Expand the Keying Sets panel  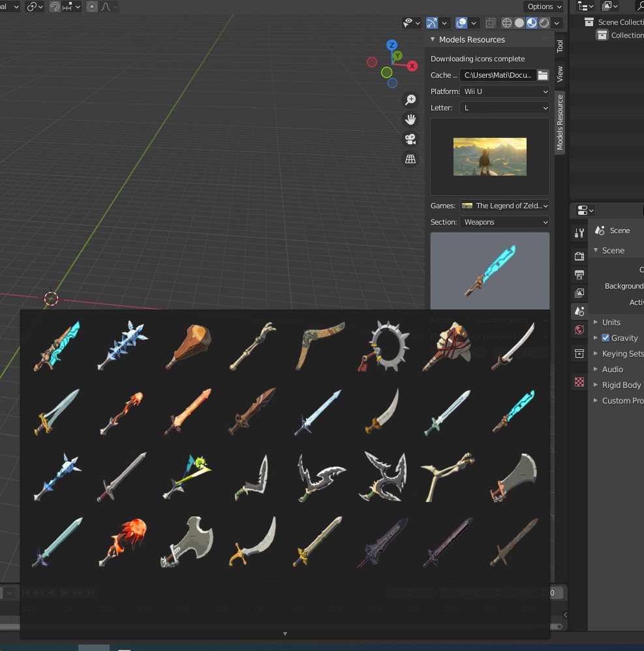pos(596,353)
